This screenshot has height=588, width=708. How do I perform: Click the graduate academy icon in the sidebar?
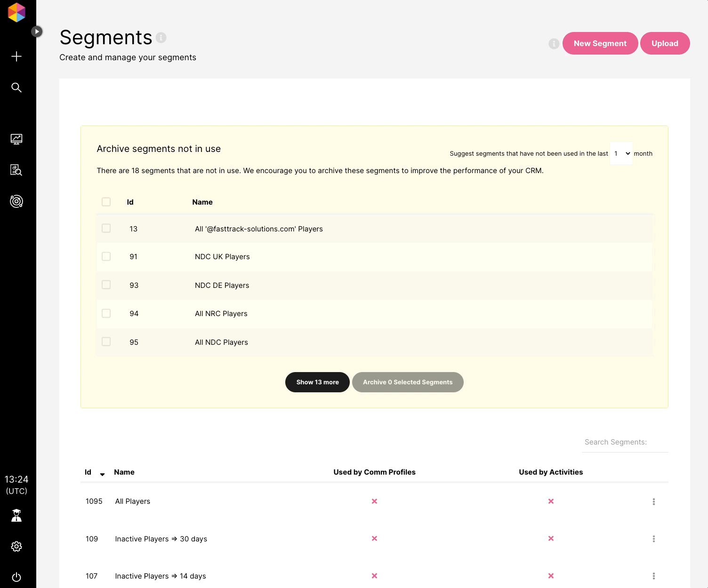16,516
